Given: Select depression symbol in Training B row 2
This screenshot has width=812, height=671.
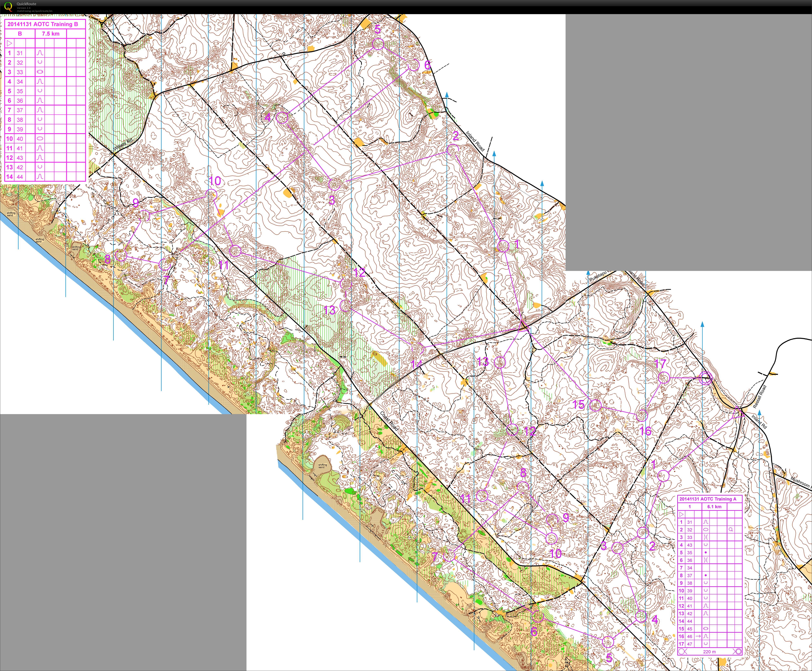Looking at the screenshot, I should [40, 62].
